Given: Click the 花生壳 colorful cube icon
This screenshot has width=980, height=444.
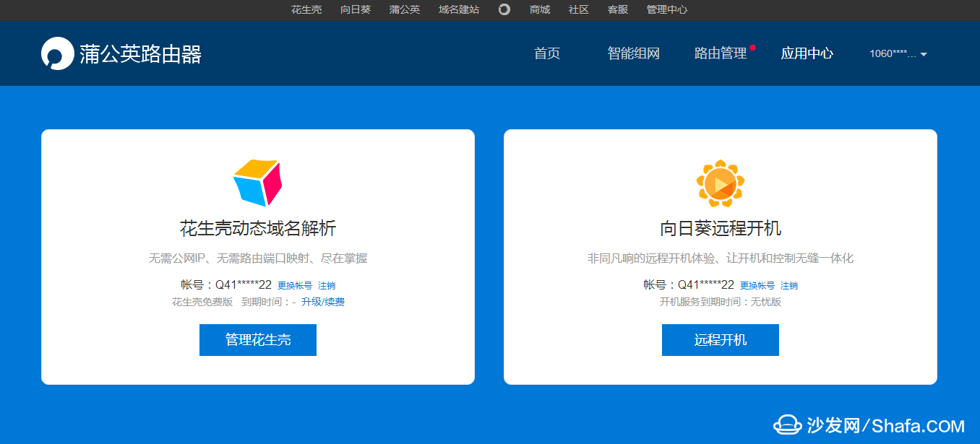Looking at the screenshot, I should pos(257,183).
